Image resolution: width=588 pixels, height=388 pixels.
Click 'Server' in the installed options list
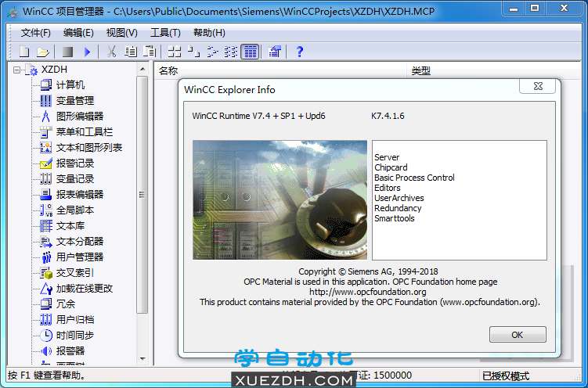[387, 157]
